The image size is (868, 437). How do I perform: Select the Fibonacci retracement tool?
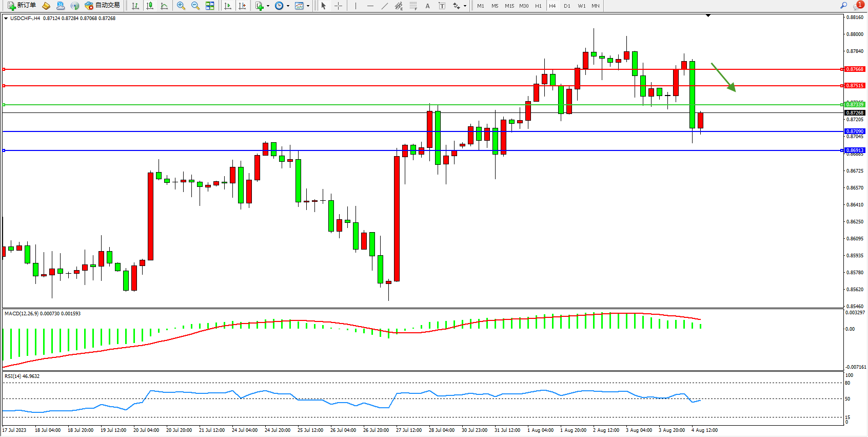coord(413,6)
